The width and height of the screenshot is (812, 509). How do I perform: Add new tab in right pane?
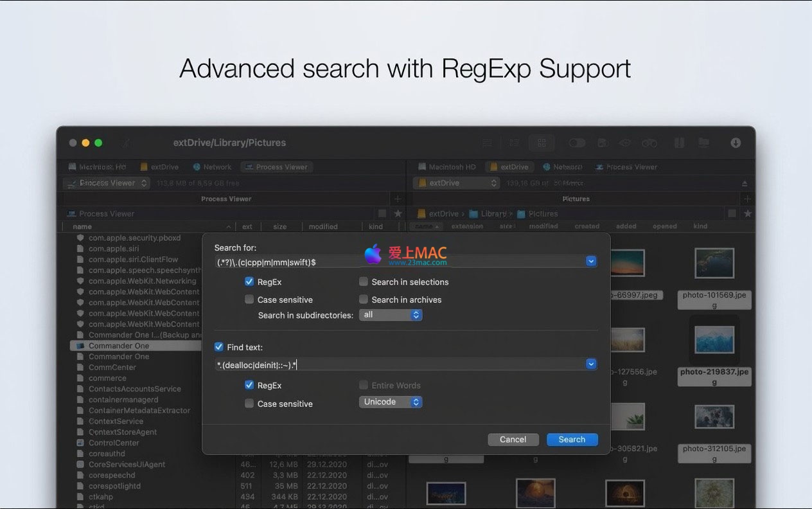click(747, 199)
